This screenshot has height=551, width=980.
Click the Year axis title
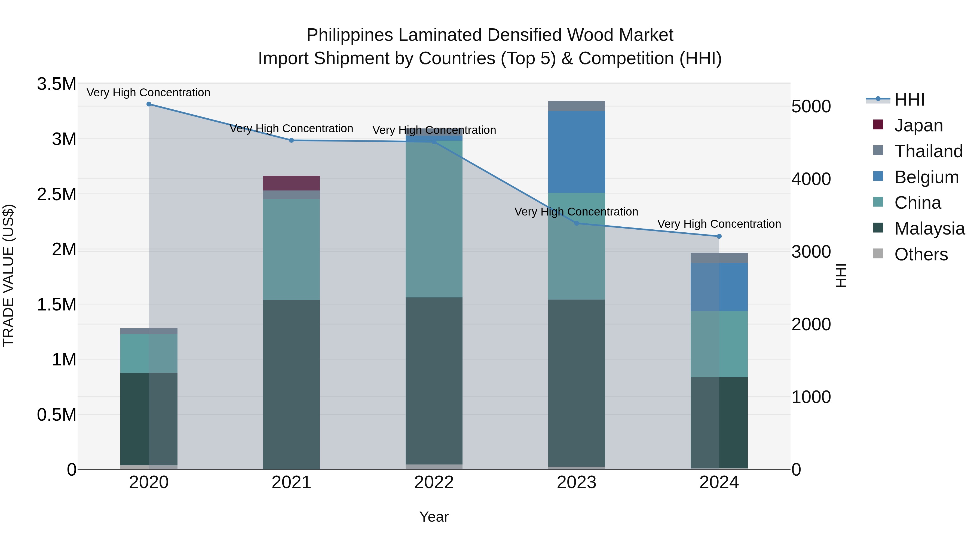[434, 517]
